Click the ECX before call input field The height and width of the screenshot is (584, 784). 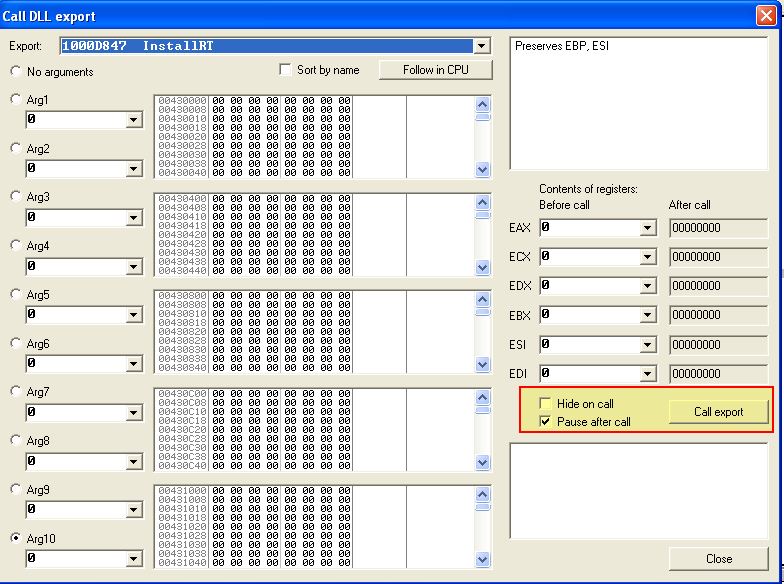click(x=588, y=257)
